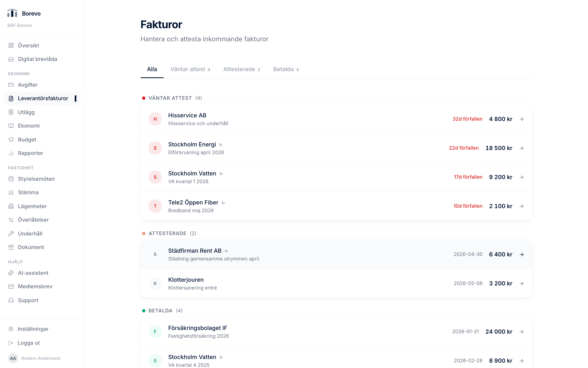Open the Försäkringsbolaget IF invoice

tap(336, 332)
